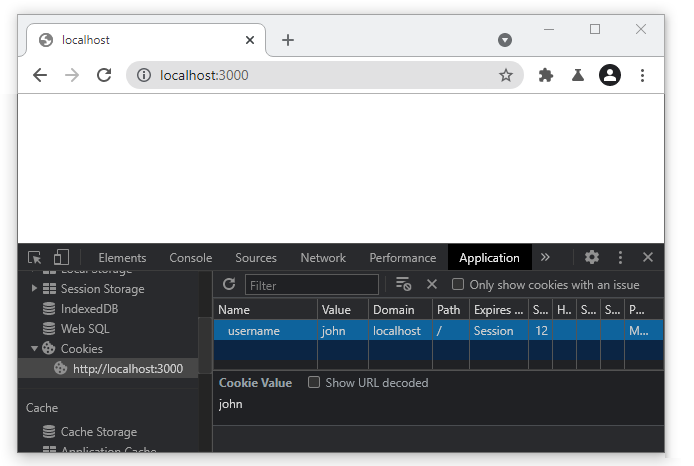Switch to the Network panel
Image resolution: width=694 pixels, height=466 pixels.
[323, 258]
